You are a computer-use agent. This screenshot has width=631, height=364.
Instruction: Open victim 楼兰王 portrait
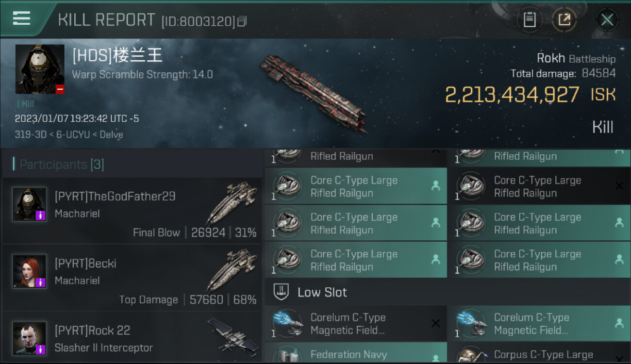click(x=40, y=69)
